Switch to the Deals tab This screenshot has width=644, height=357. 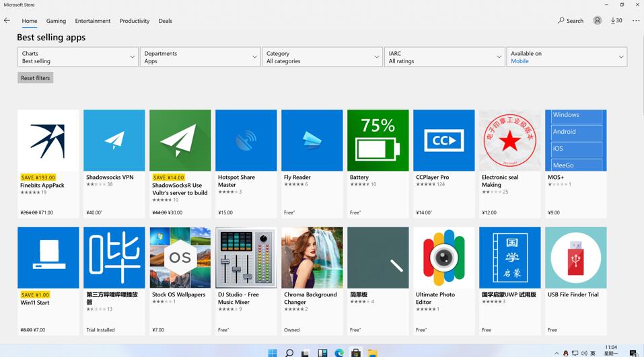point(165,21)
